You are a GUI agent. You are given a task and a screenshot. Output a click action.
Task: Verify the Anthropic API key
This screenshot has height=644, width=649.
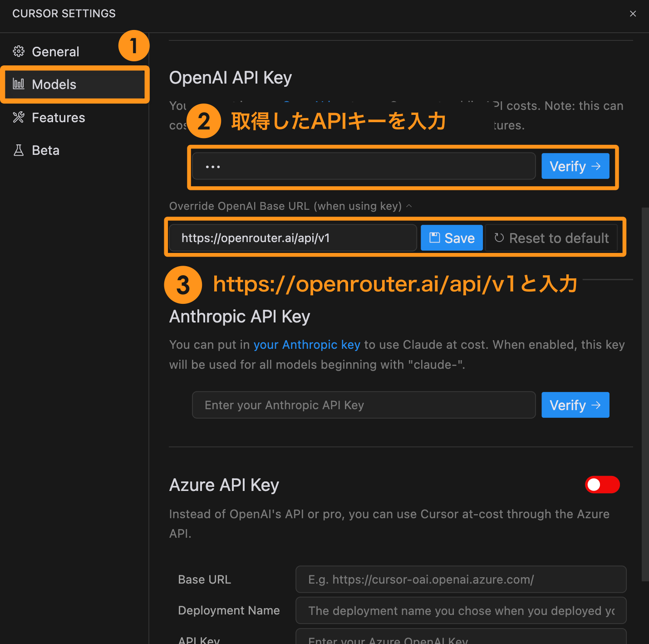(x=575, y=405)
